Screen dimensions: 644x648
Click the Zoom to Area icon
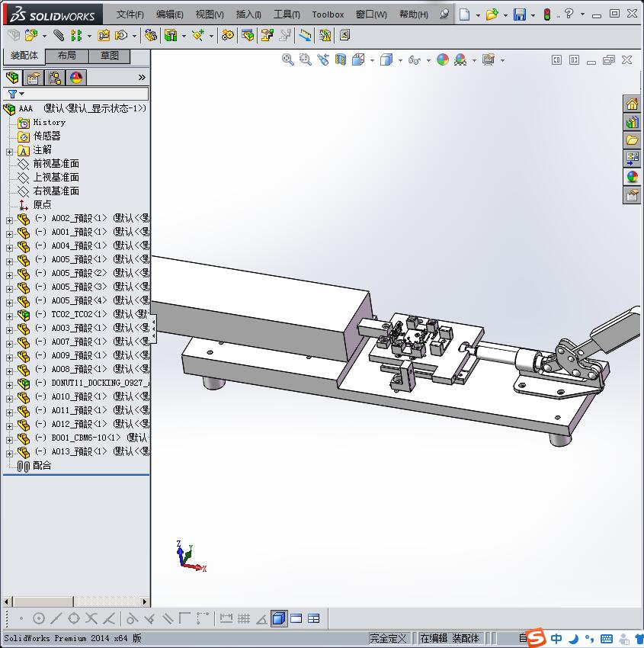(306, 60)
